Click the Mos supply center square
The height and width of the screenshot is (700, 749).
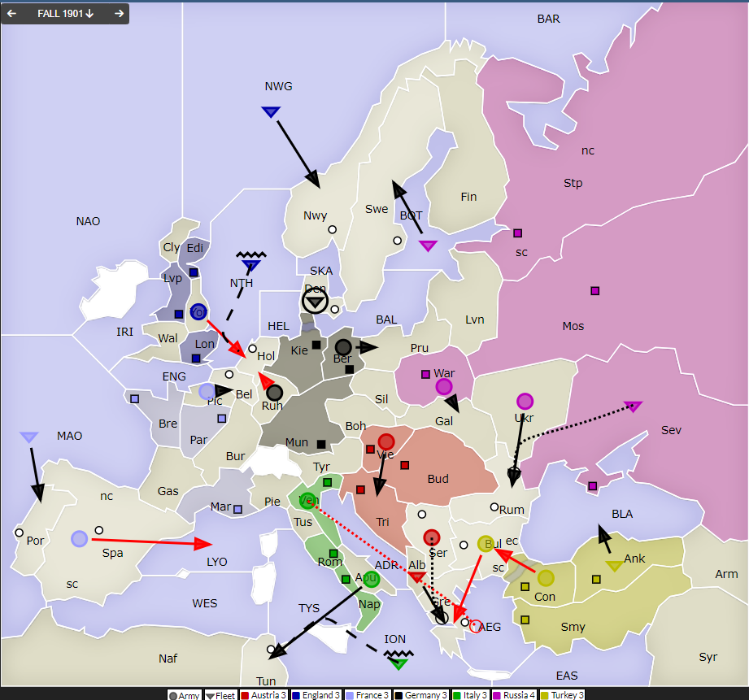(x=595, y=291)
